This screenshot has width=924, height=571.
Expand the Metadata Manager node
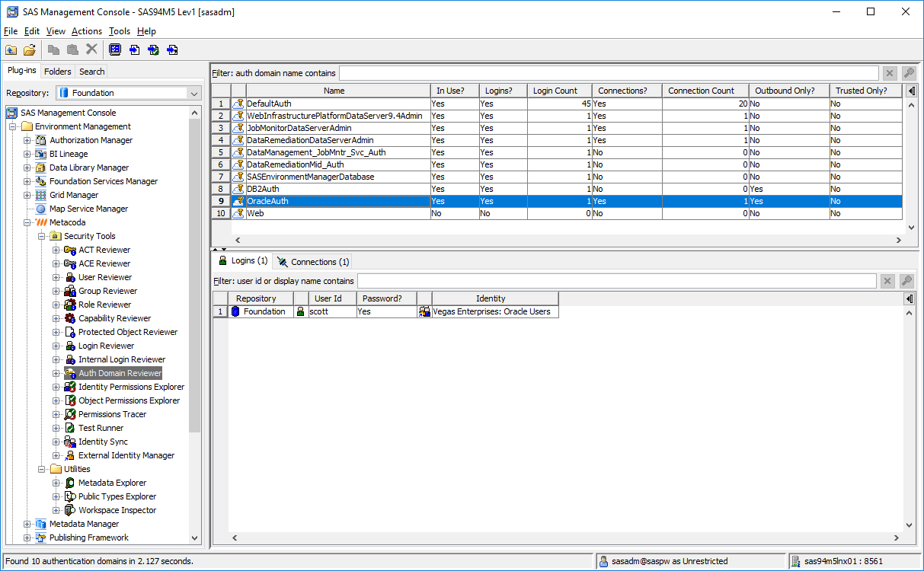[27, 524]
